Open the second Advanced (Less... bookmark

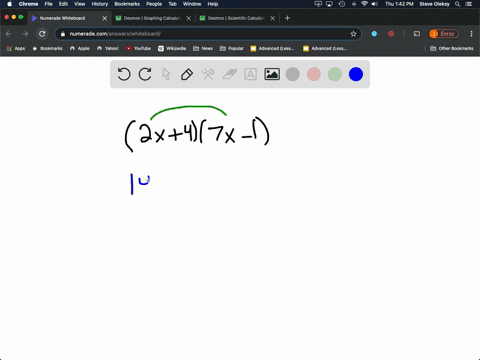tap(325, 48)
